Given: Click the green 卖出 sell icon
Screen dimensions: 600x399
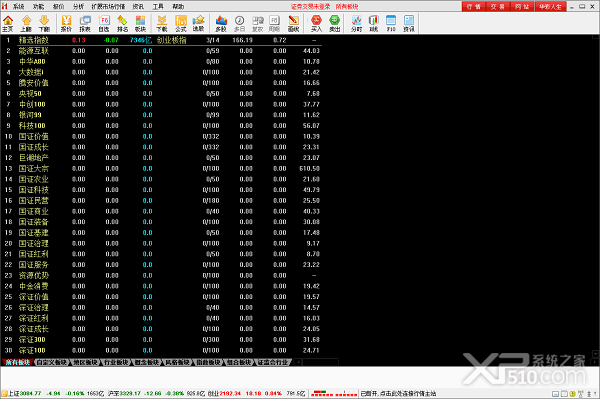Looking at the screenshot, I should click(x=334, y=23).
